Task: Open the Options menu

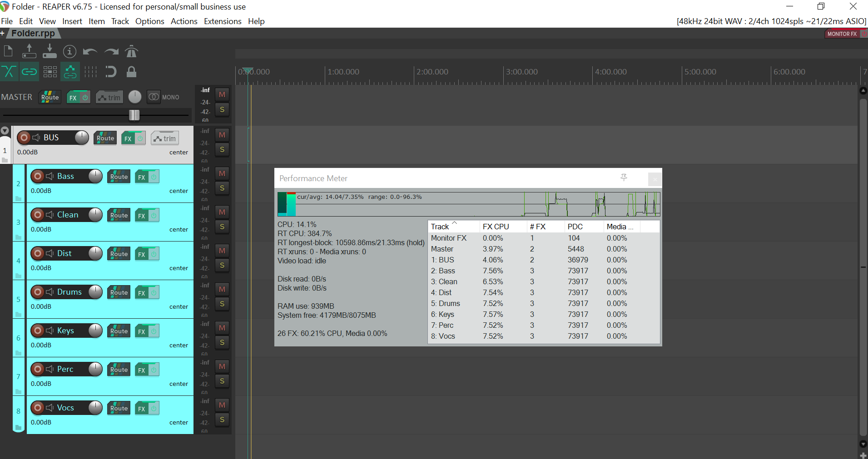Action: 149,21
